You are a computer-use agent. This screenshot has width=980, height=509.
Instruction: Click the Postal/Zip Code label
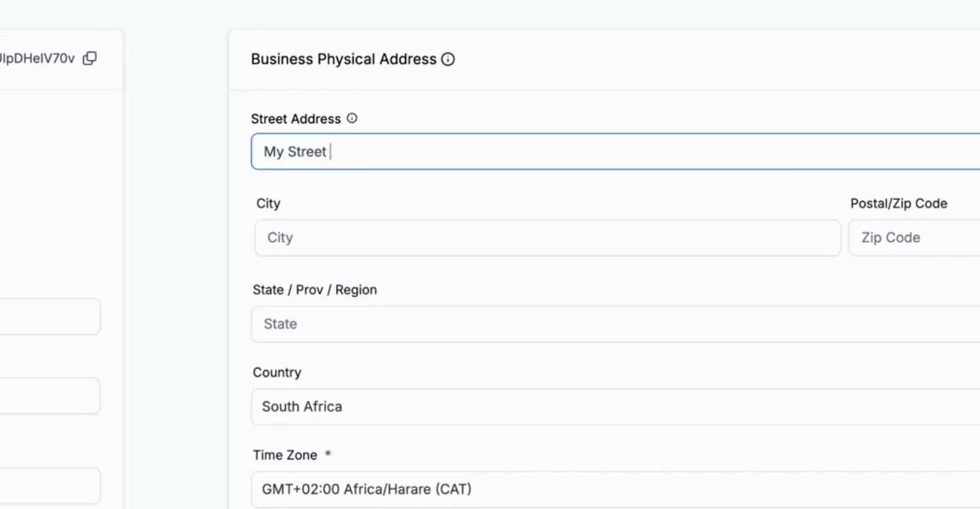point(899,204)
